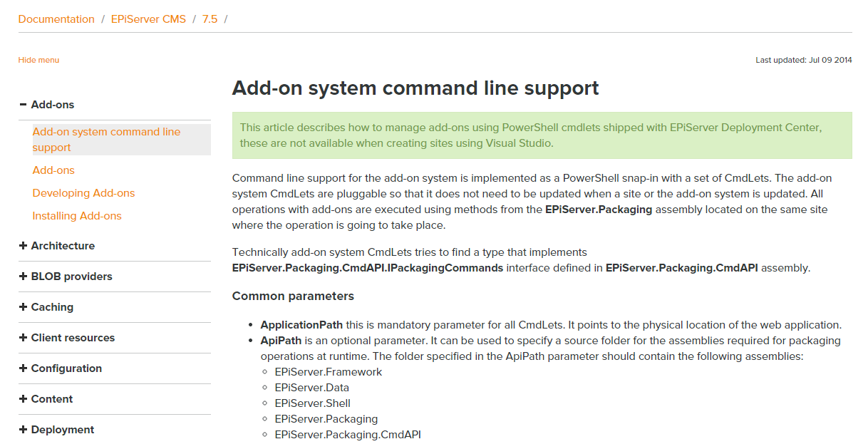Select Add-on system command line support item
The width and height of the screenshot is (868, 444).
click(x=106, y=140)
